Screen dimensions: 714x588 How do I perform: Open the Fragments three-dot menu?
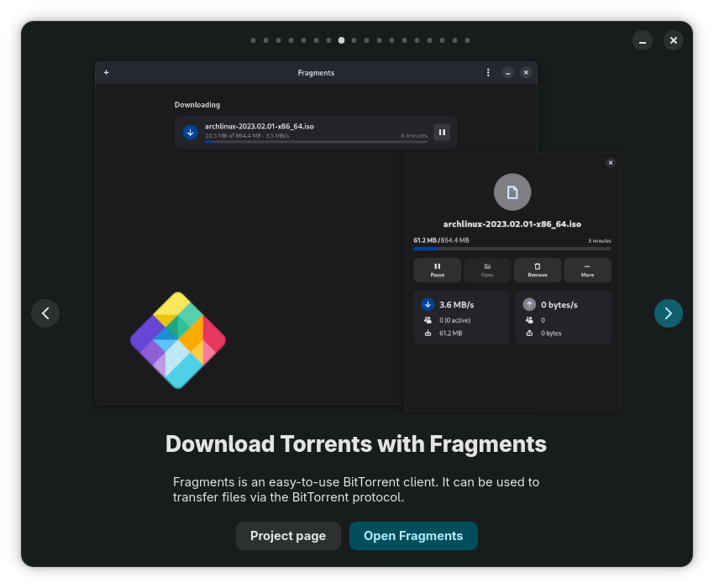tap(488, 73)
